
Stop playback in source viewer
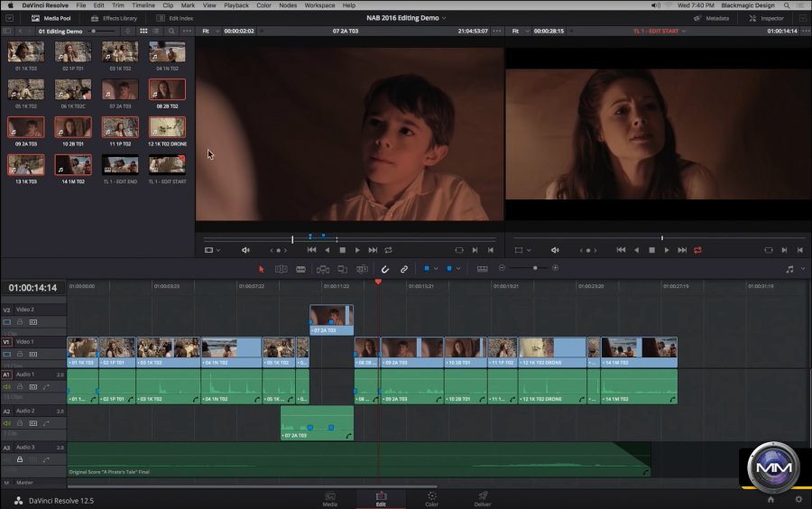(342, 250)
